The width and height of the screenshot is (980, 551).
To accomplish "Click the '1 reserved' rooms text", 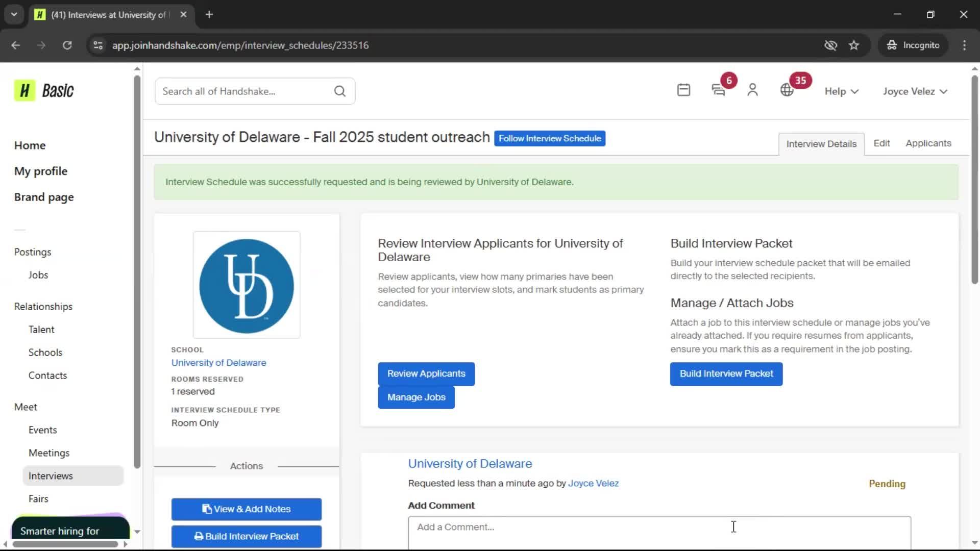I will click(193, 392).
